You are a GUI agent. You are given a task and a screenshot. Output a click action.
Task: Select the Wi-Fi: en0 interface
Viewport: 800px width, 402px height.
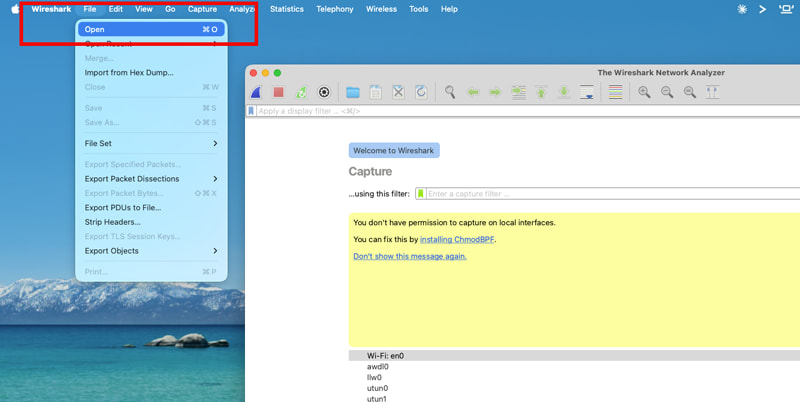point(574,356)
